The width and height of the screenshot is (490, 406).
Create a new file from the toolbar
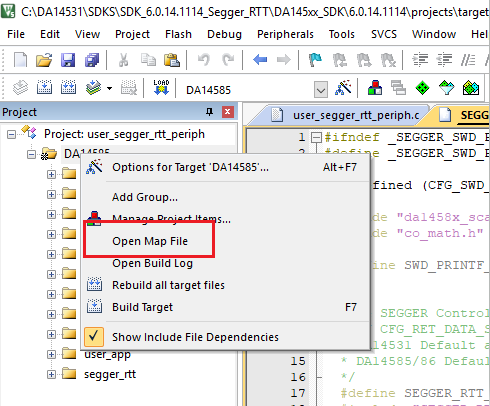[x=21, y=60]
